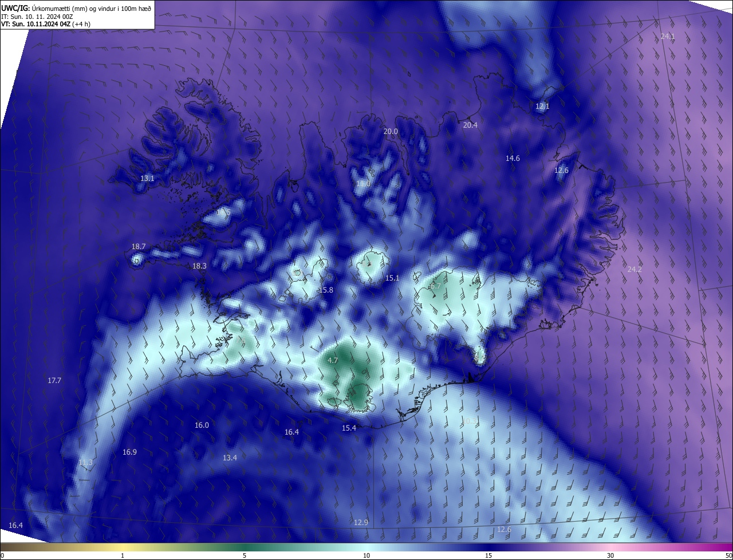Click the 14.6 value on the map
Viewport: 733px width, 560px height.
513,158
